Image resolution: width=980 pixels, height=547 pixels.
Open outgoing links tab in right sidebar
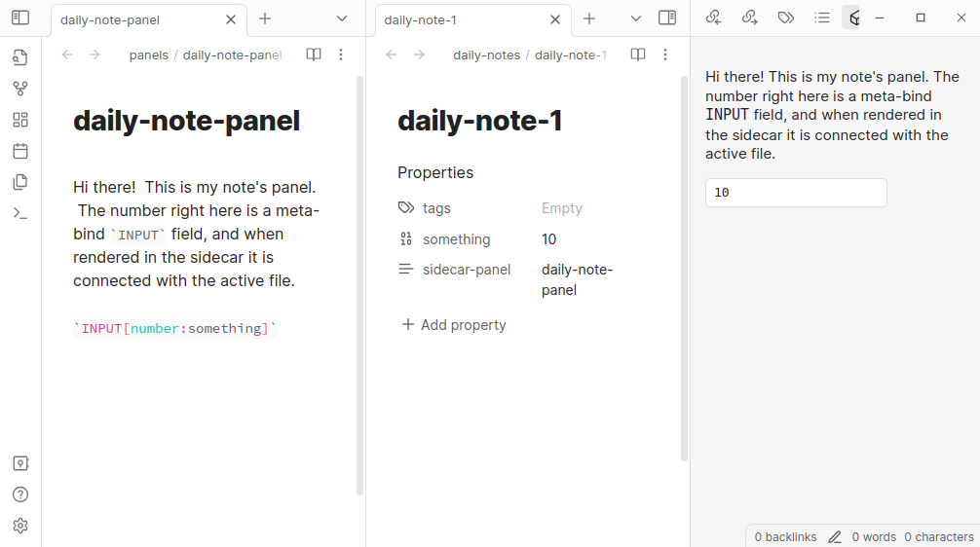point(750,18)
